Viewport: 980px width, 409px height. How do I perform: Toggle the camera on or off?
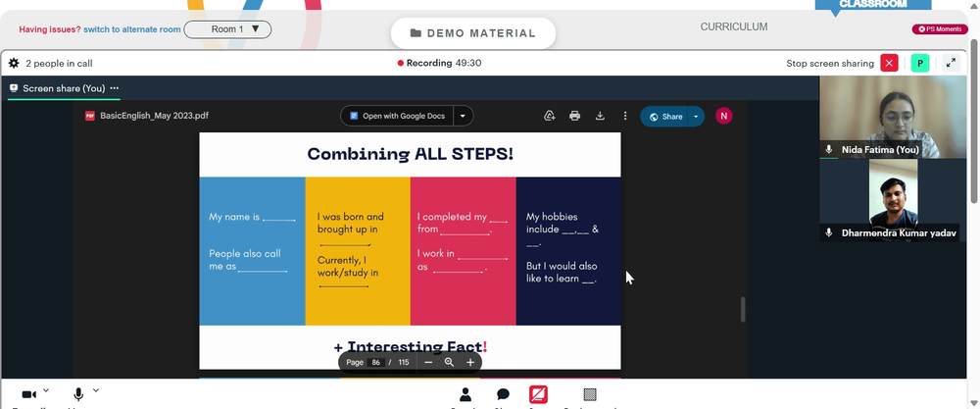click(28, 394)
